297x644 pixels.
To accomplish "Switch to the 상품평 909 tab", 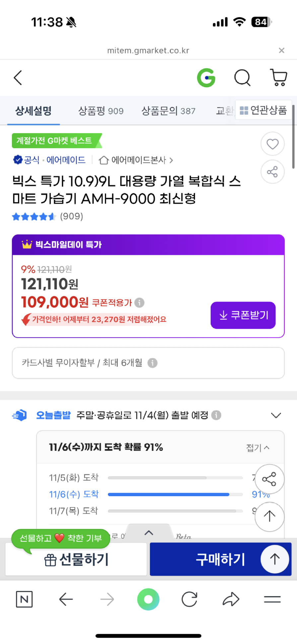I will pos(101,111).
